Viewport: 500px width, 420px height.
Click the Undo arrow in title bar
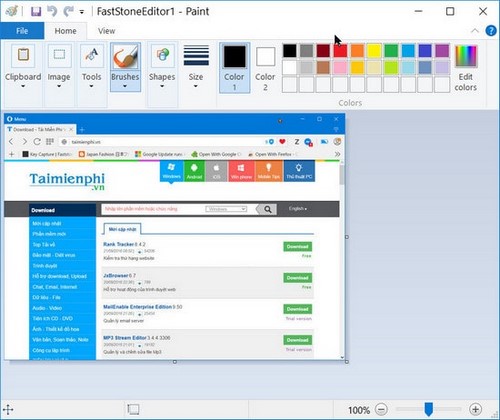tap(52, 11)
